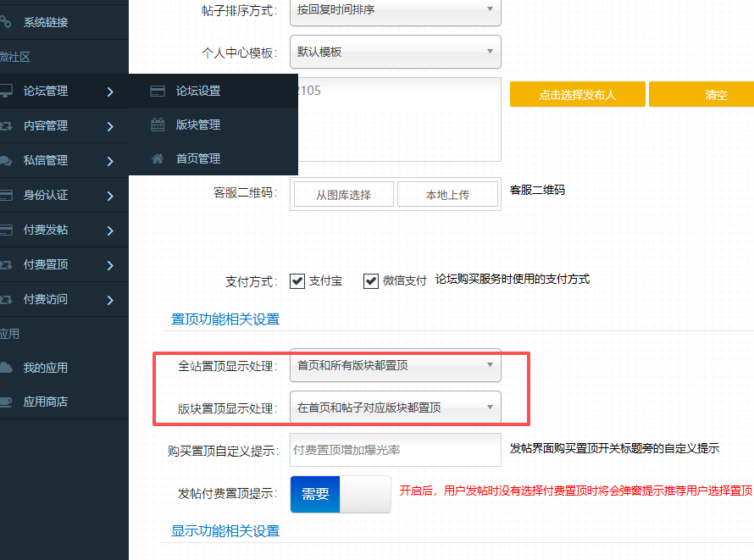This screenshot has width=754, height=560.
Task: Expand the 付费访问 chevron arrow
Action: 110,299
